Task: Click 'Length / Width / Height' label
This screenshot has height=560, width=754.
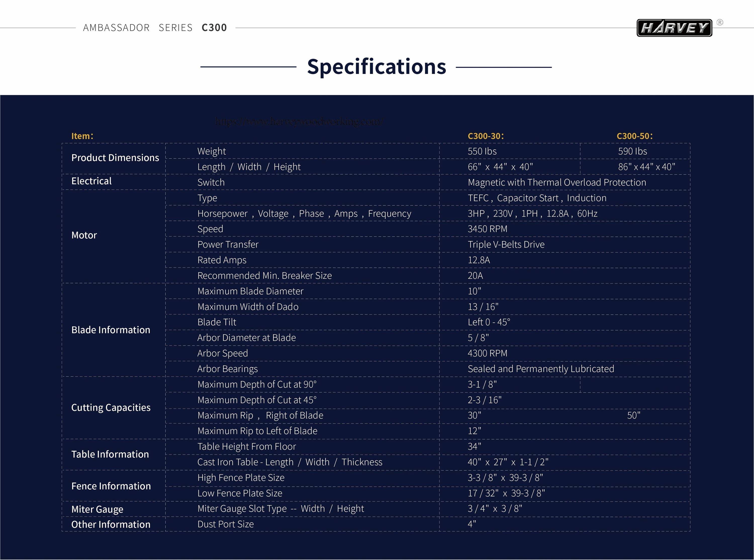Action: [249, 167]
